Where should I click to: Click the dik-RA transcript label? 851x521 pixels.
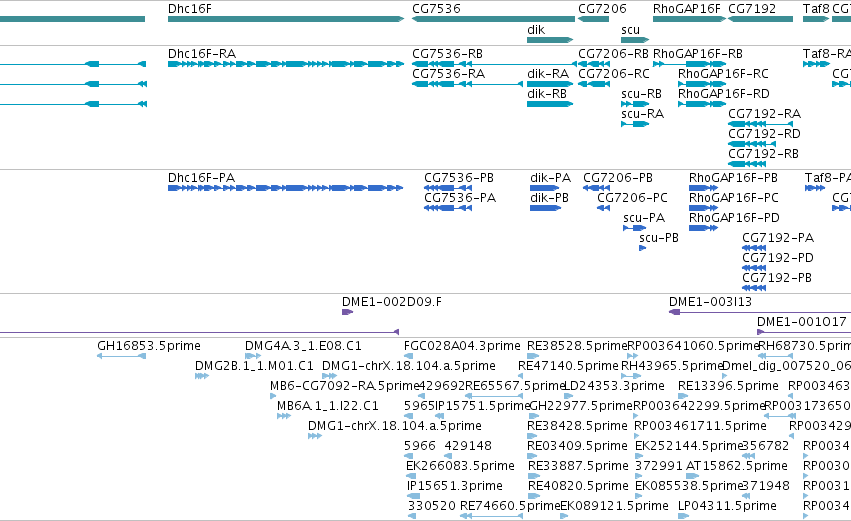[x=548, y=74]
